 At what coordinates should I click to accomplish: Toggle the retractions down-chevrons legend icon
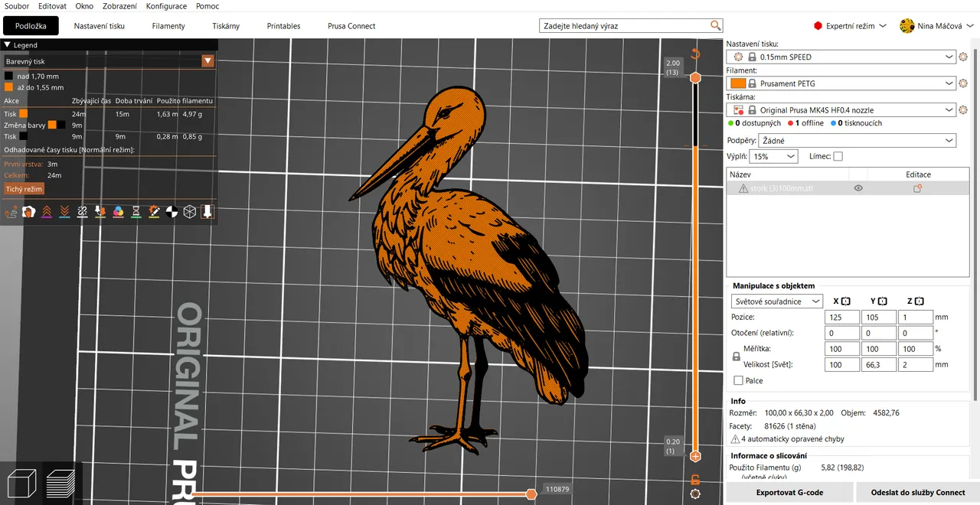[64, 211]
